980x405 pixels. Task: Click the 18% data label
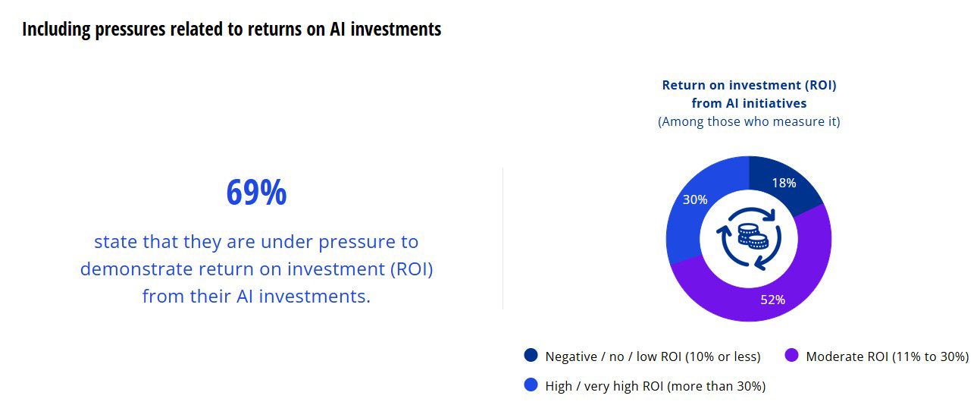tap(784, 183)
